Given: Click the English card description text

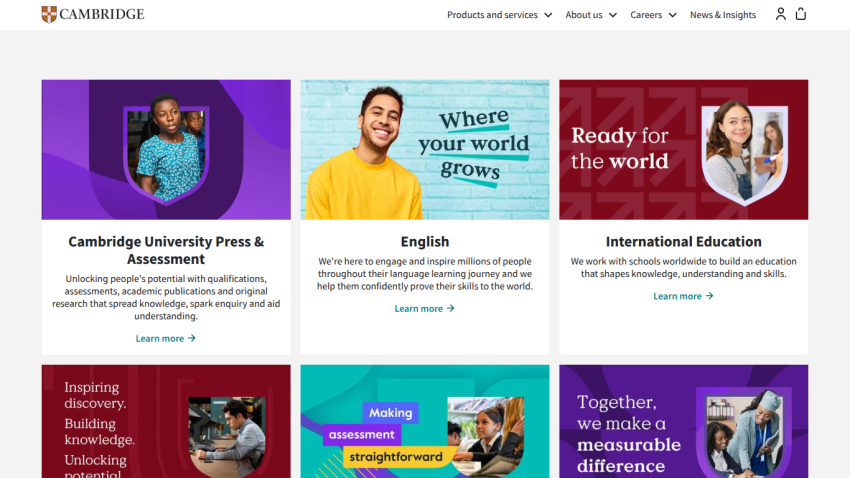Looking at the screenshot, I should [x=425, y=274].
